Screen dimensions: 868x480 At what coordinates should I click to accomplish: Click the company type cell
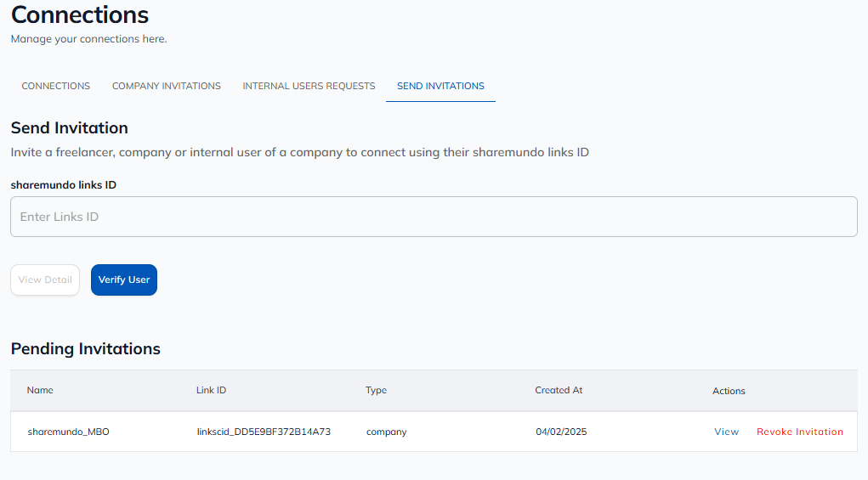[386, 432]
